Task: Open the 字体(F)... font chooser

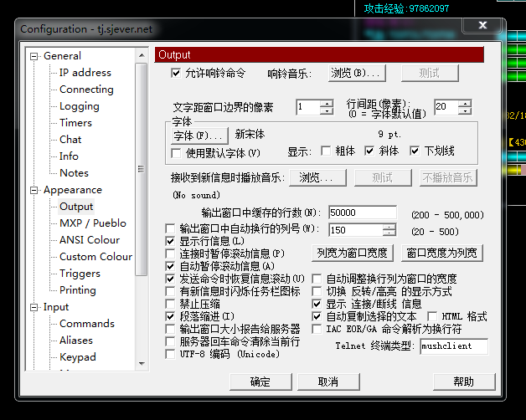Action: pyautogui.click(x=199, y=136)
